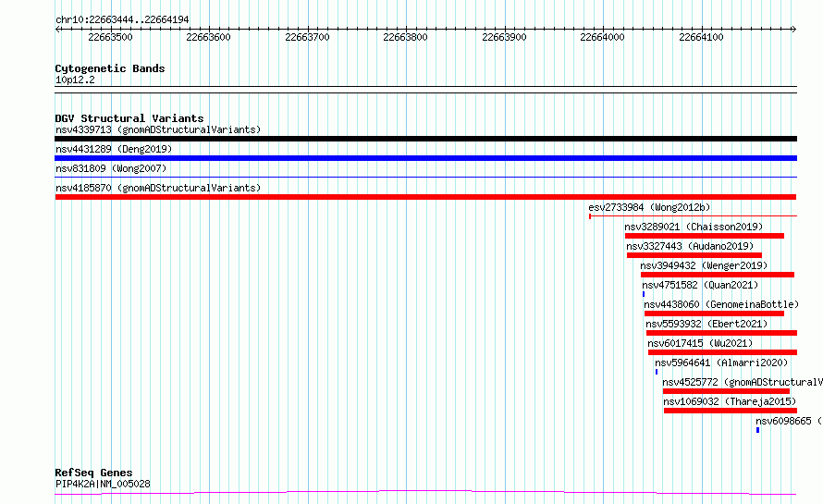This screenshot has height=504, width=823.
Task: Select the red bar under nsv4438060
Action: pos(715,313)
